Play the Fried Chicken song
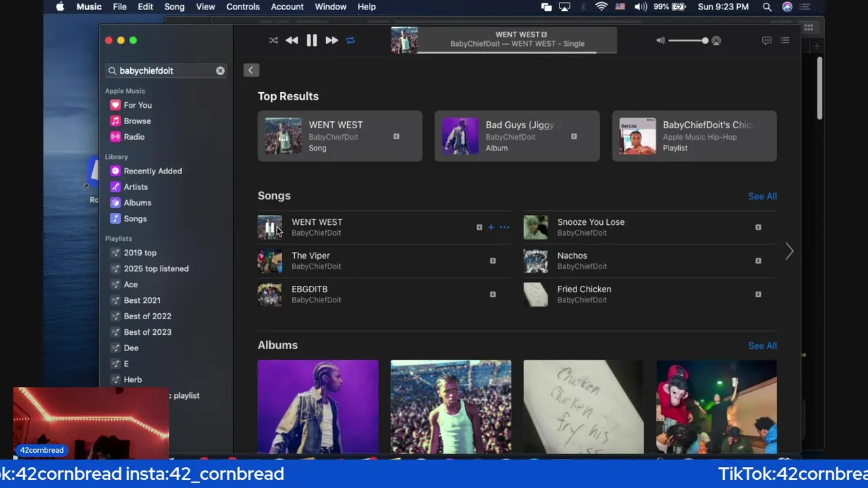This screenshot has width=868, height=488. click(x=535, y=294)
